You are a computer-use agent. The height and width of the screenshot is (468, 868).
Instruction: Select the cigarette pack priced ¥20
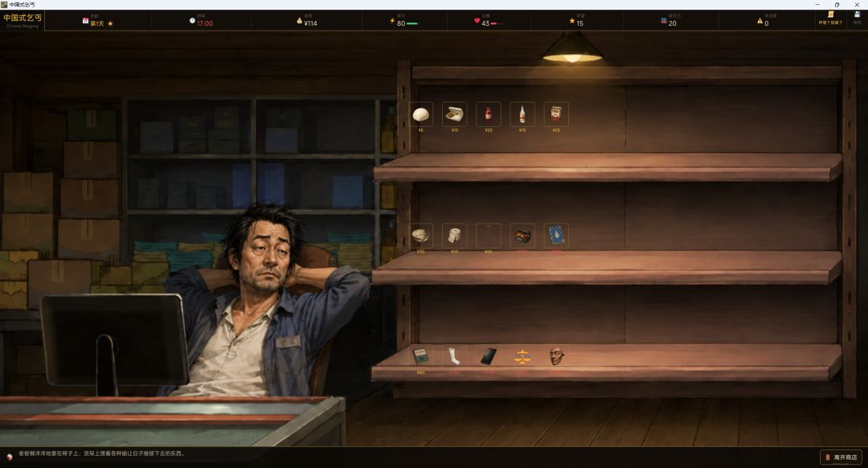pos(556,114)
